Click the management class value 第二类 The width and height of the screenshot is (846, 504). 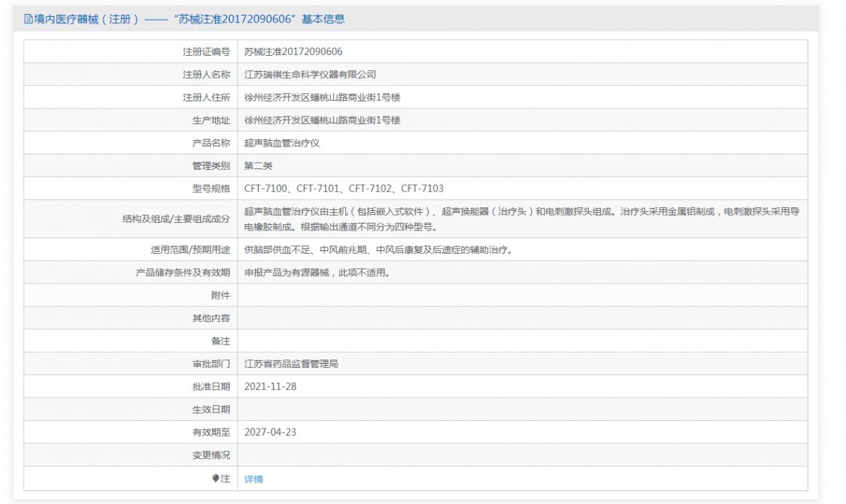[258, 166]
